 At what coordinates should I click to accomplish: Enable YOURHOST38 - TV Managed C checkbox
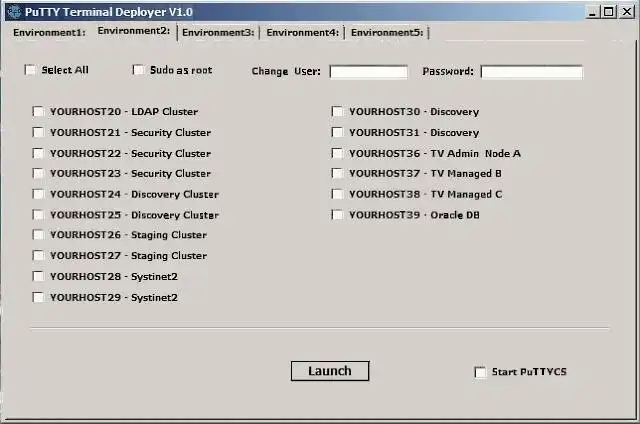pyautogui.click(x=338, y=194)
